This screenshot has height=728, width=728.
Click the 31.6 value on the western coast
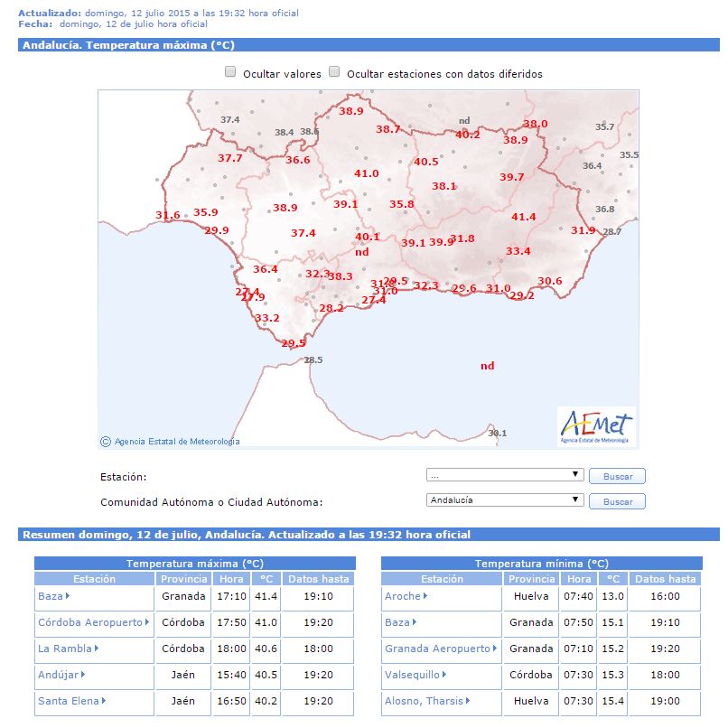point(168,216)
